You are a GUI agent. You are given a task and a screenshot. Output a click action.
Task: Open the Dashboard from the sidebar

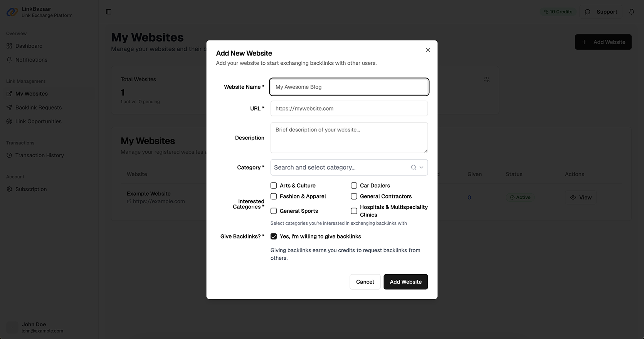point(29,45)
